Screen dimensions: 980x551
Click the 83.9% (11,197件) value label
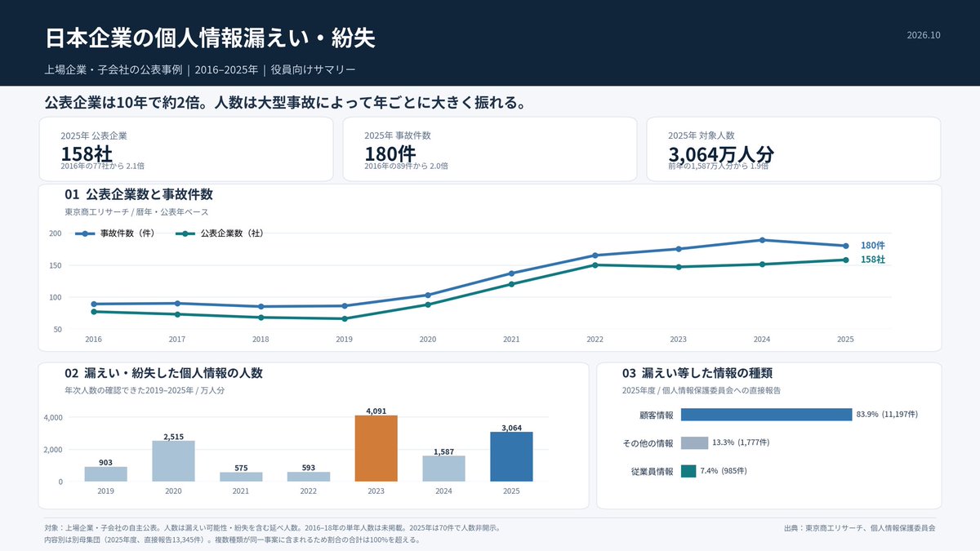887,415
